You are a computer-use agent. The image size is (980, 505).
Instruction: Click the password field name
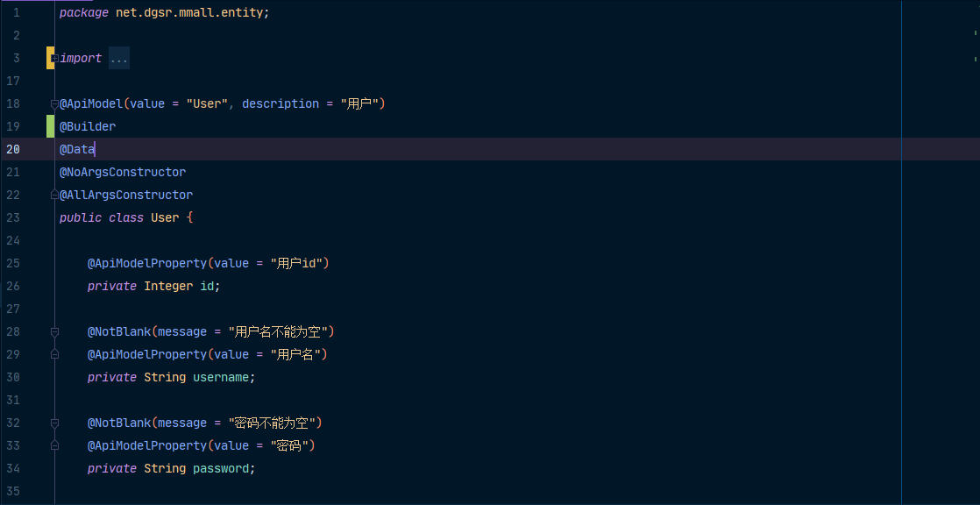click(x=222, y=468)
